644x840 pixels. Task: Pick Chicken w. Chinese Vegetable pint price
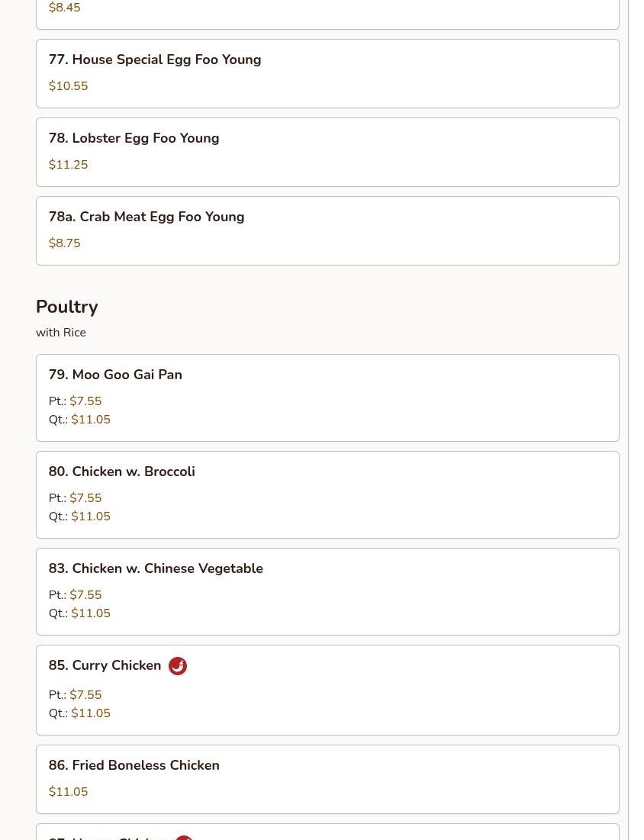[x=85, y=595]
